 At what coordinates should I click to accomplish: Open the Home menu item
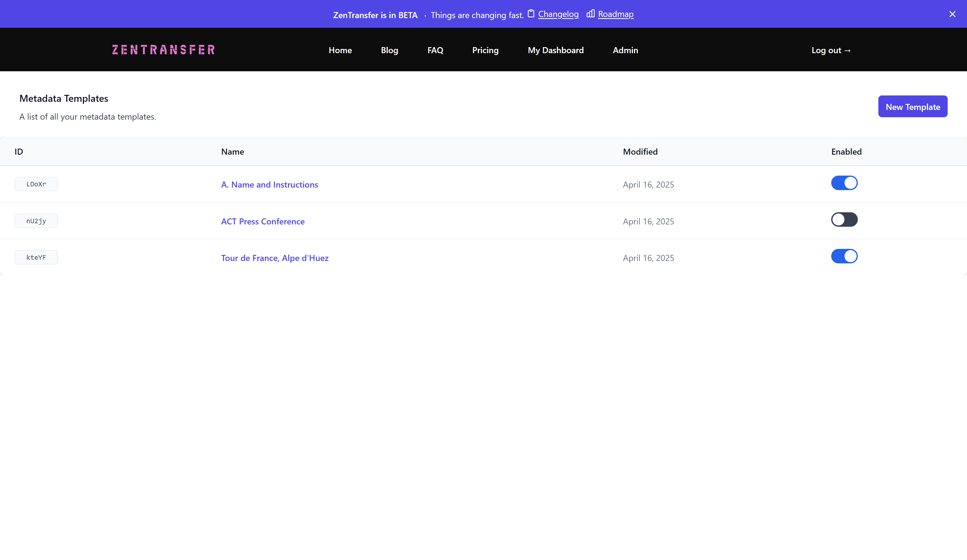click(340, 50)
